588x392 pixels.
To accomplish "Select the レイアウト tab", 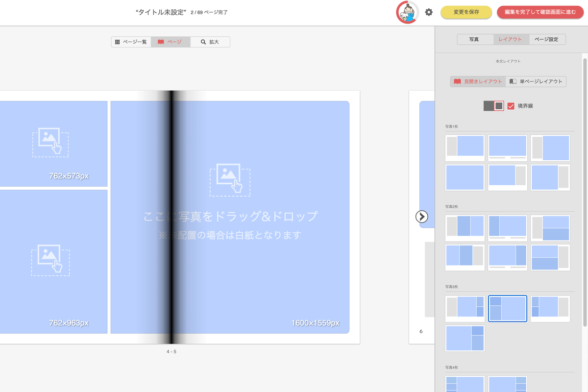I will click(x=511, y=39).
